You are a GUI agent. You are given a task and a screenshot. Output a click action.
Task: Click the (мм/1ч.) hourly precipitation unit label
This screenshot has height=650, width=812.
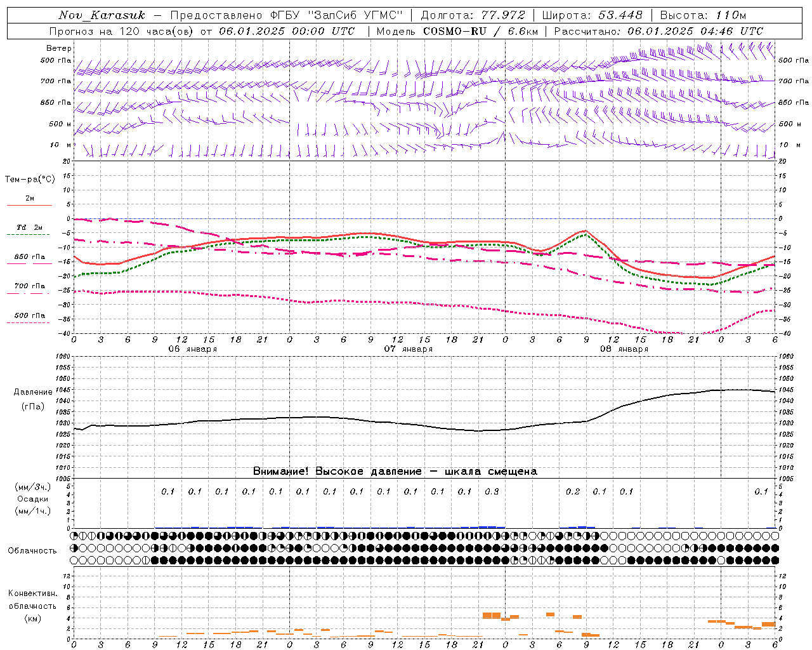point(33,512)
